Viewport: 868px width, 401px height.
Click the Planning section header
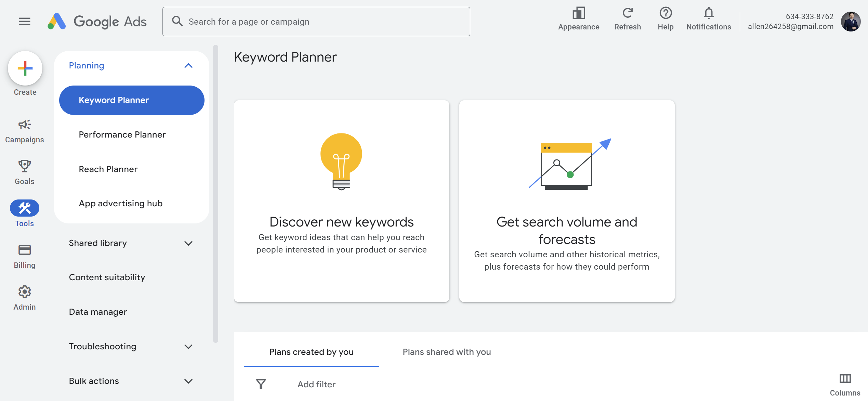[x=132, y=66]
